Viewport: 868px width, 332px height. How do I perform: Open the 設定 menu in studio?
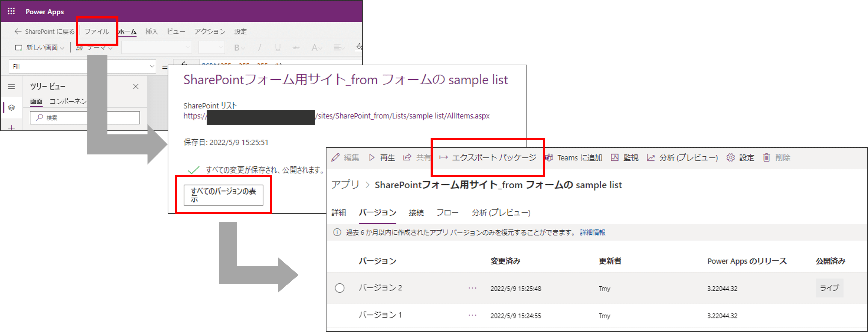[x=240, y=31]
